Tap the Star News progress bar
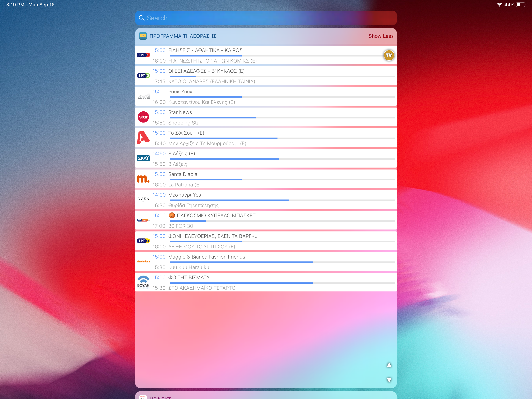The height and width of the screenshot is (399, 532). click(282, 118)
